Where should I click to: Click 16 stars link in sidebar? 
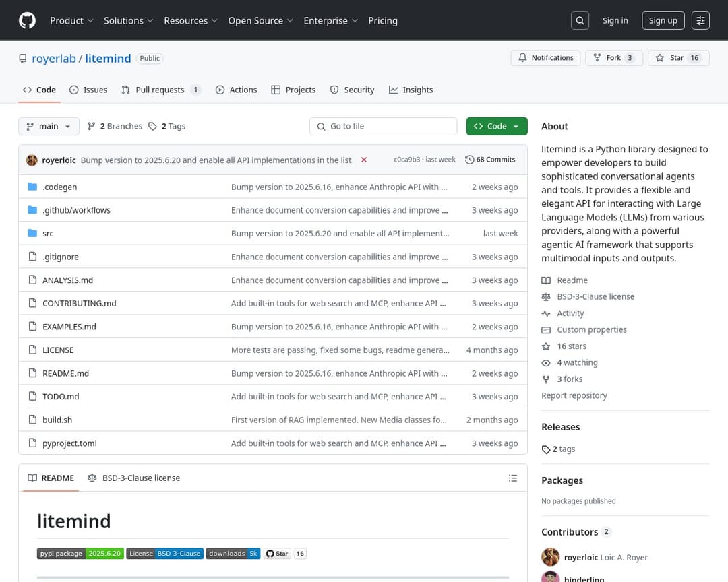(x=564, y=346)
